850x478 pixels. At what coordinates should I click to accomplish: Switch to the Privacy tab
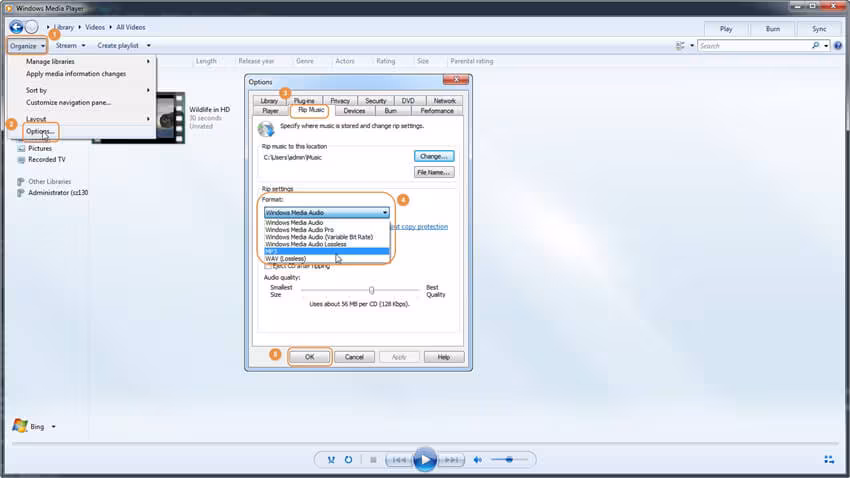340,101
